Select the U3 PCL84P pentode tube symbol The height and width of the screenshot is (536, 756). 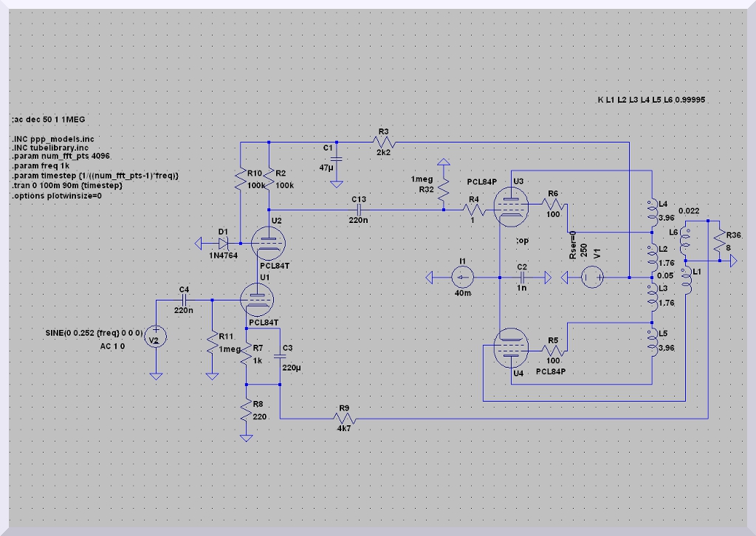pos(511,207)
